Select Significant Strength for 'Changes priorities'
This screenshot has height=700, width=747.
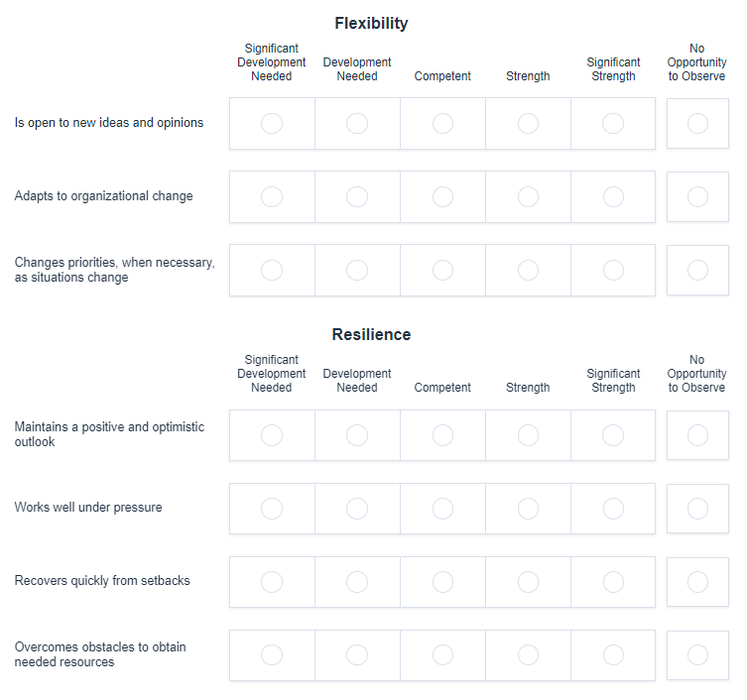click(613, 270)
